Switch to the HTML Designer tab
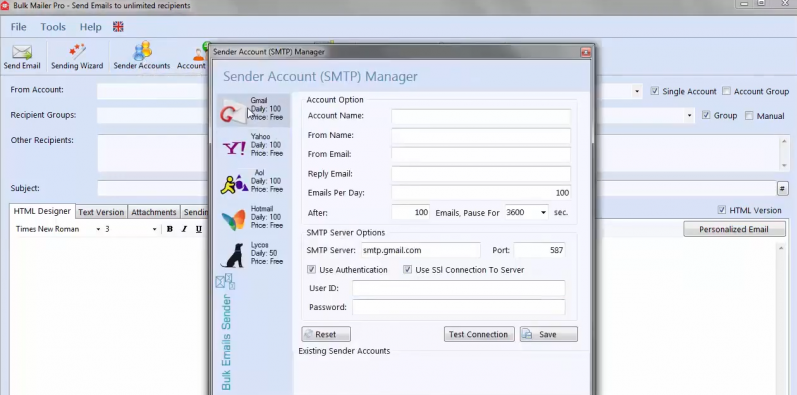797x395 pixels. tap(42, 211)
